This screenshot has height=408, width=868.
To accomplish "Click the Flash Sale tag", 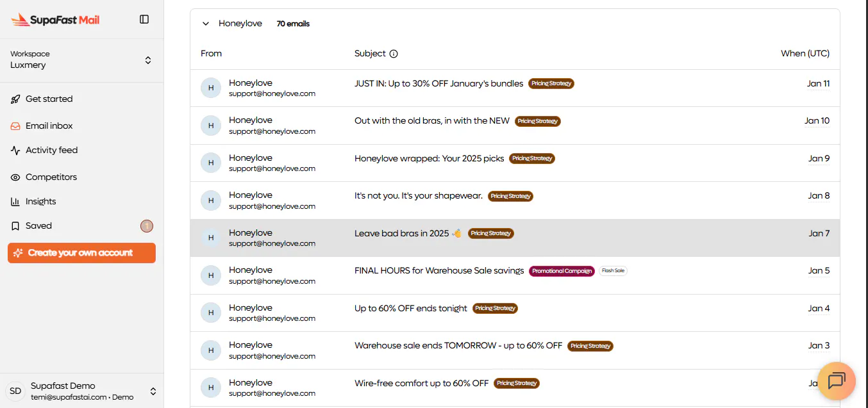I will pos(613,271).
